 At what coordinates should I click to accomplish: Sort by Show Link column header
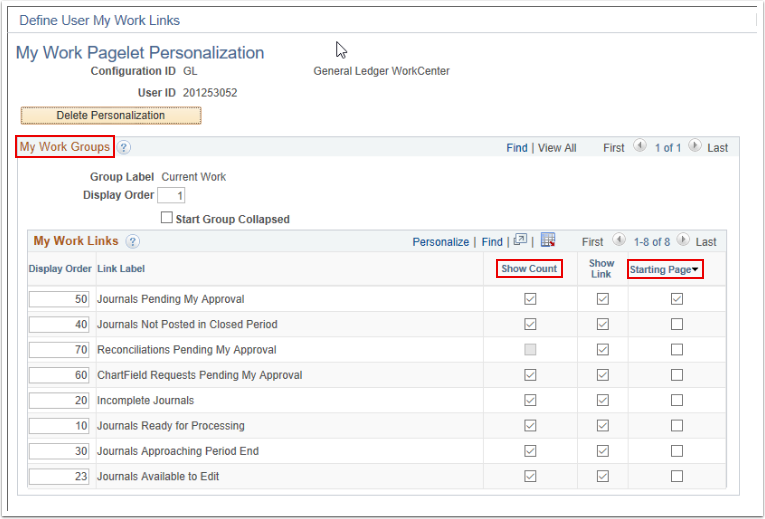(601, 268)
